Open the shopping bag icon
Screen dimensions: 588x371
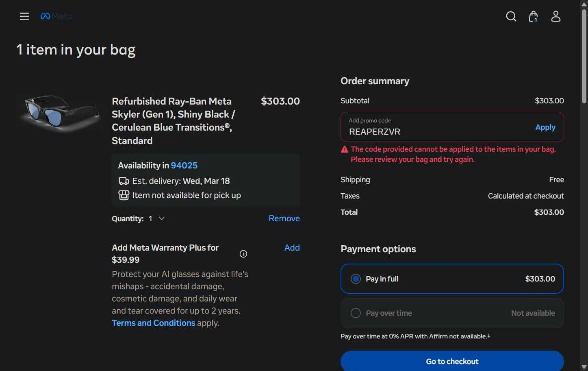pos(533,16)
